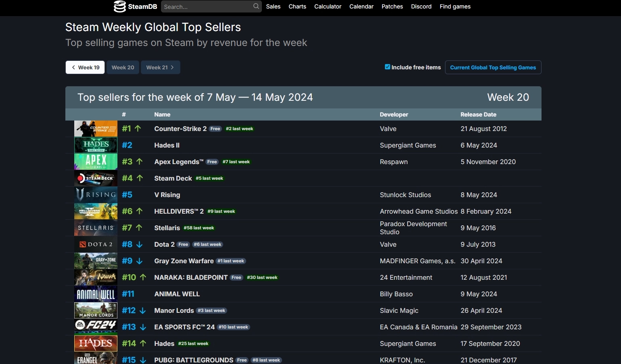
Task: Open PUBG: BATTLEGROUNDS name link
Action: click(194, 360)
